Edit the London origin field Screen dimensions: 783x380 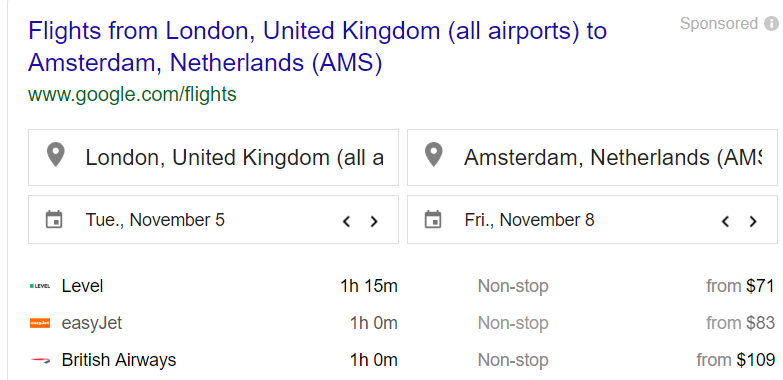213,157
